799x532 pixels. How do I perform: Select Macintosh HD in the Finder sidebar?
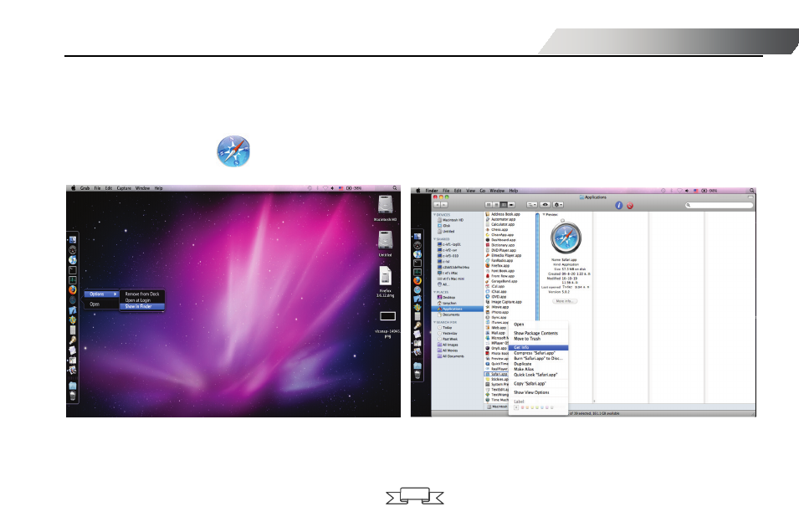click(450, 220)
